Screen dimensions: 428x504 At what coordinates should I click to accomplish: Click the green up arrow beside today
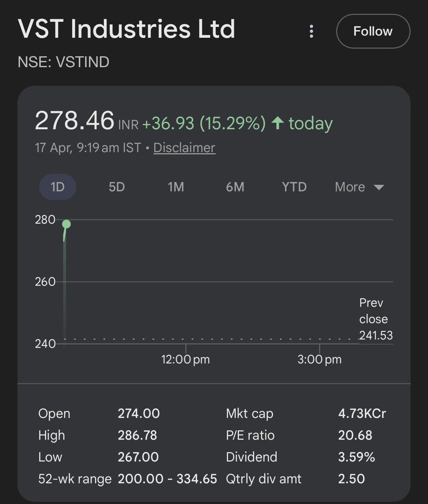coord(278,123)
